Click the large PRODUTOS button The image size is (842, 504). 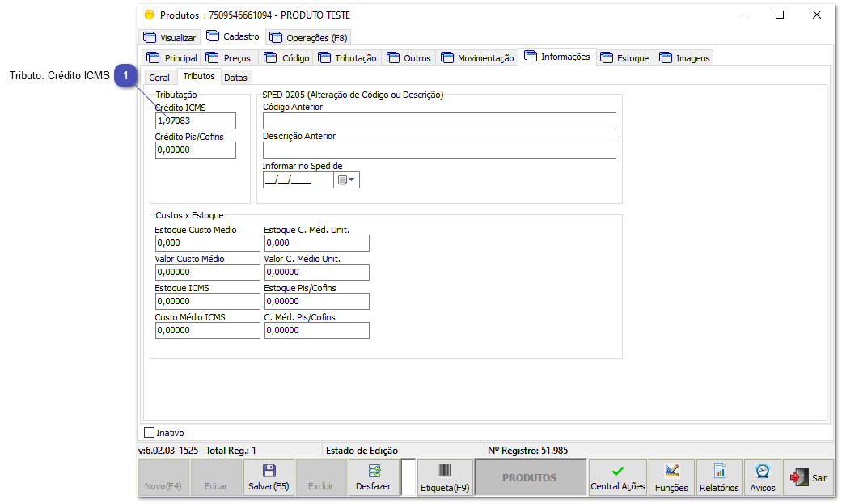point(530,477)
